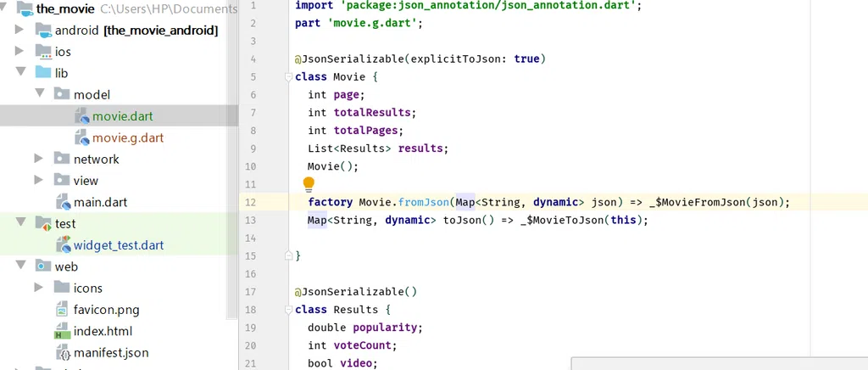The image size is (868, 370).
Task: Collapse the model folder tree arrow
Action: [39, 93]
